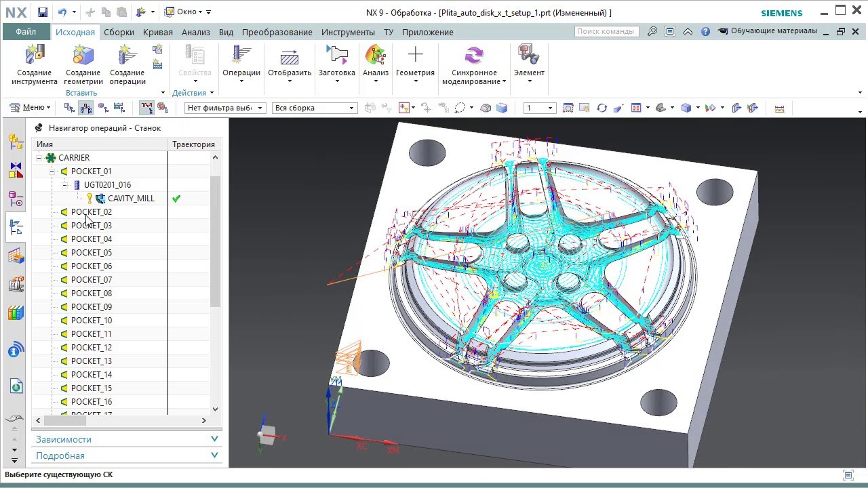Image resolution: width=868 pixels, height=488 pixels.
Task: Click the Синхронное моделирование icon
Action: coord(474,56)
